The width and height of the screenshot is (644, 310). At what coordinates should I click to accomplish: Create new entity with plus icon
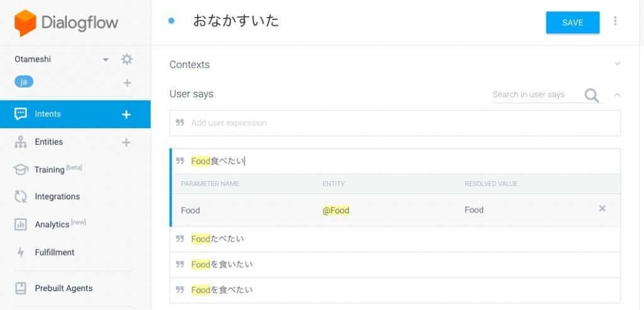click(x=126, y=143)
